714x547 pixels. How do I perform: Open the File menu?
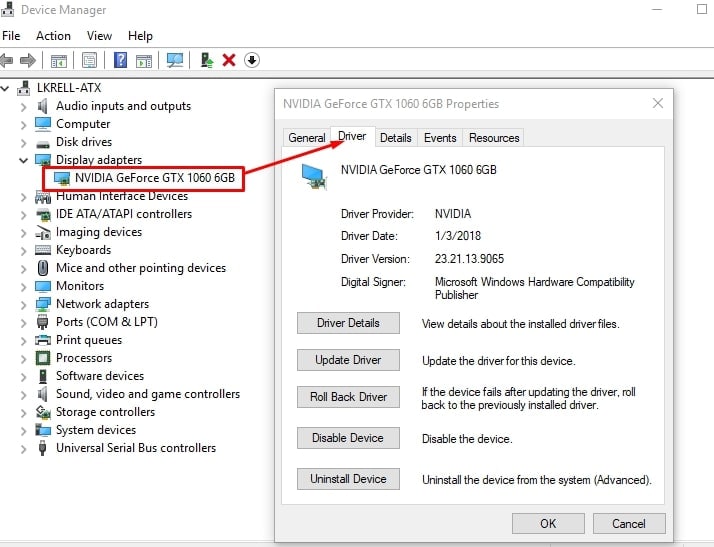[x=11, y=36]
